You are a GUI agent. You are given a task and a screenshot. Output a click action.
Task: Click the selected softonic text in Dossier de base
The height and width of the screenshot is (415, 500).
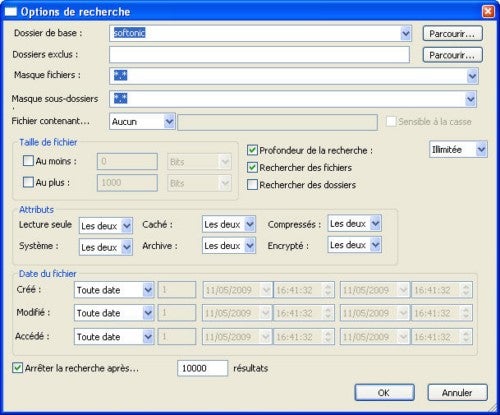click(129, 33)
